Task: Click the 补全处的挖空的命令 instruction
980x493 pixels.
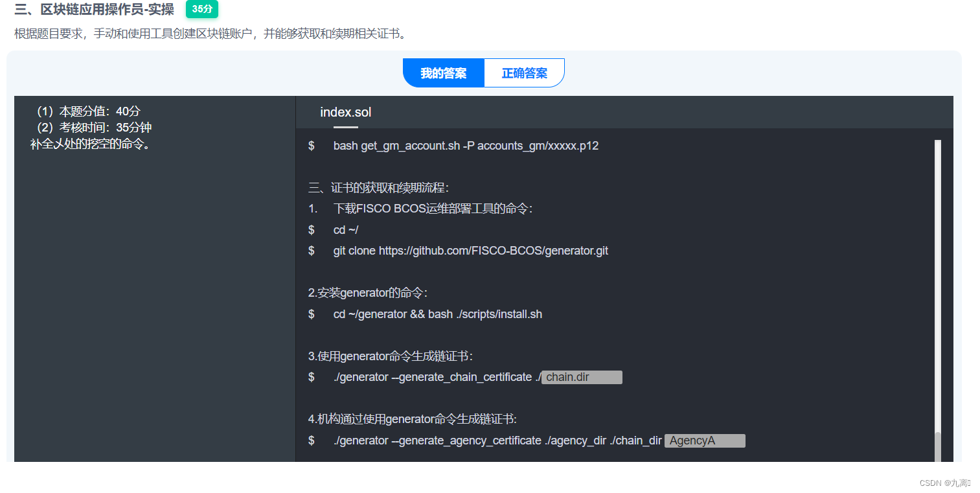Action: (x=91, y=144)
